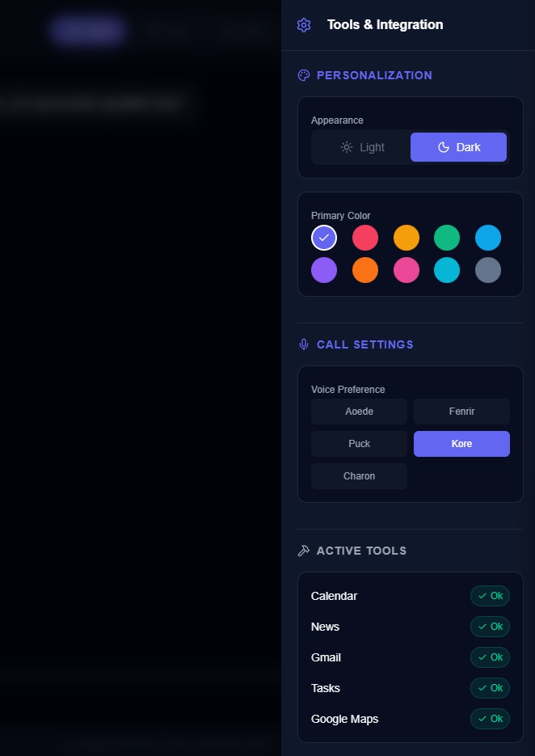Pick the red primary color swatch

[365, 239]
